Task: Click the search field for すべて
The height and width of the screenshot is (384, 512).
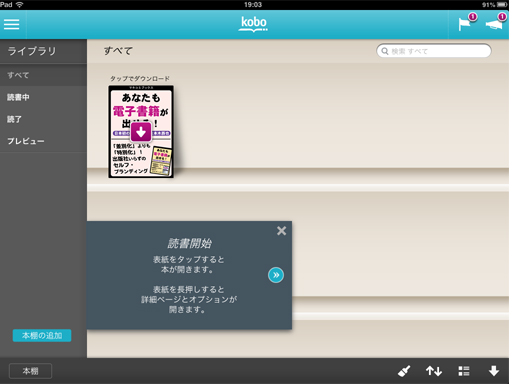Action: pyautogui.click(x=434, y=51)
